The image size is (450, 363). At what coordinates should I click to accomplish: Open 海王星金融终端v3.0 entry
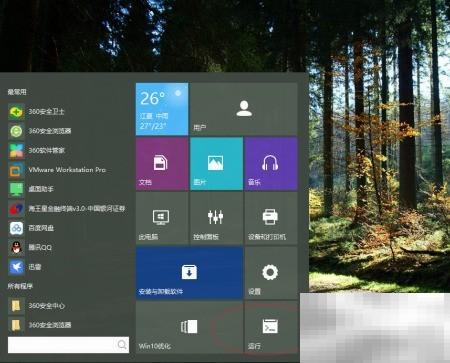[67, 209]
